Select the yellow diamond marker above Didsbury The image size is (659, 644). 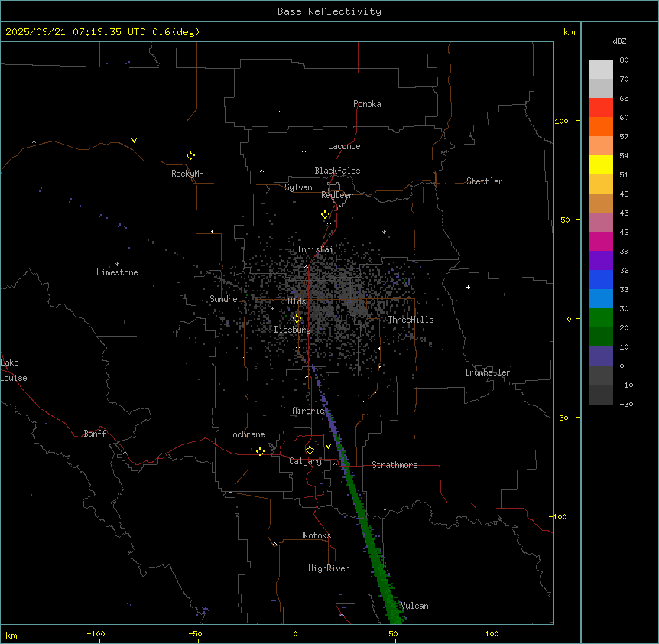click(297, 319)
